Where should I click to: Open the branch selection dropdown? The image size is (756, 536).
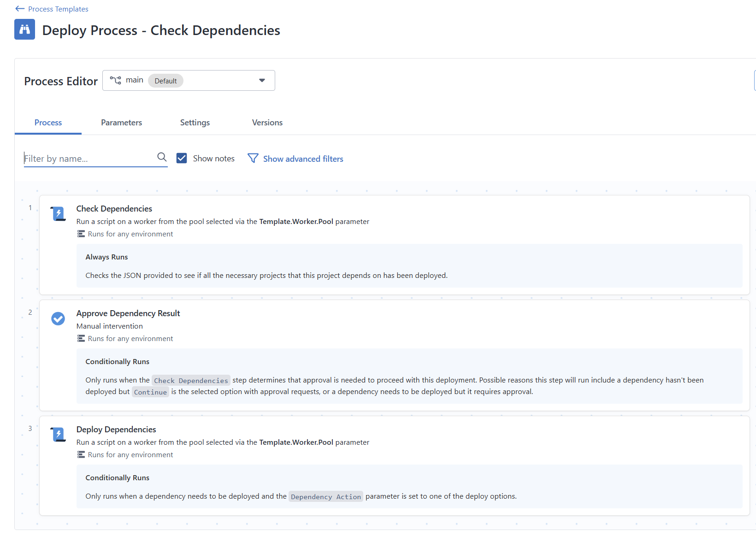pos(262,80)
